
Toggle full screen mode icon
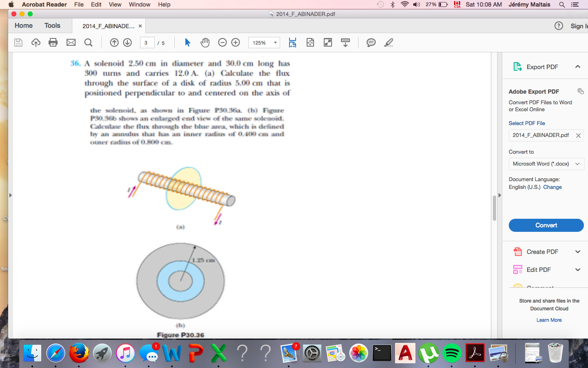[x=328, y=43]
